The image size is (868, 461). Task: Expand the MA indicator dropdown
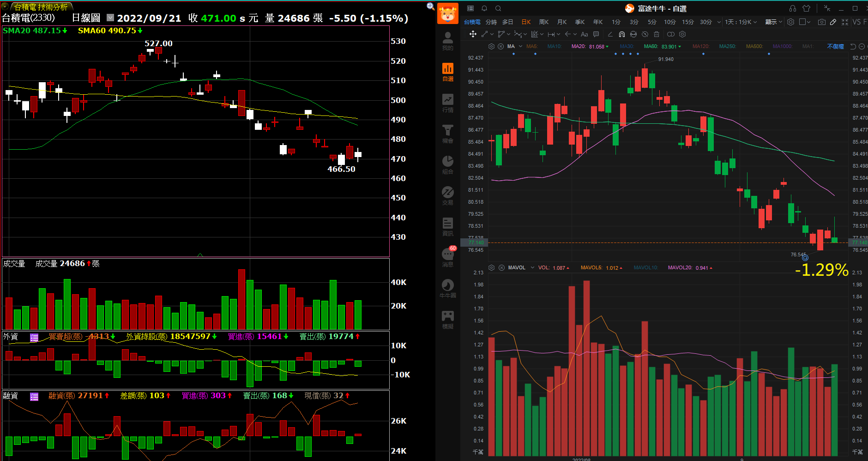pyautogui.click(x=520, y=46)
